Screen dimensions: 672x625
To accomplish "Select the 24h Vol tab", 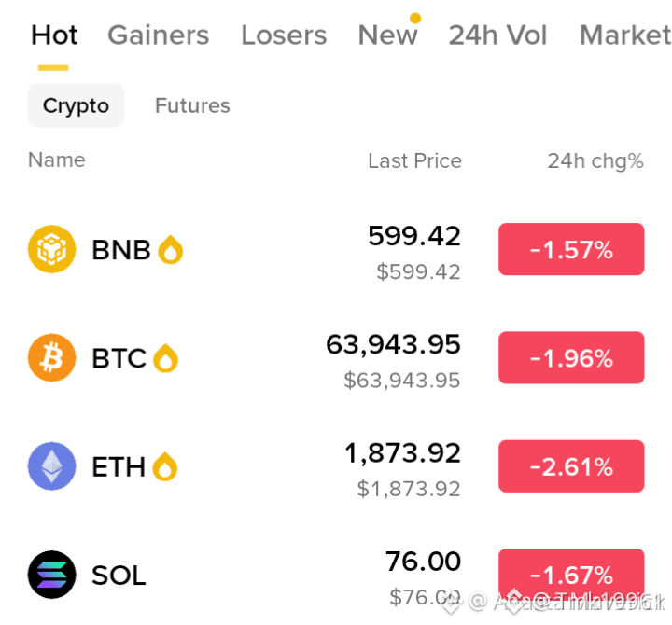I will [497, 35].
